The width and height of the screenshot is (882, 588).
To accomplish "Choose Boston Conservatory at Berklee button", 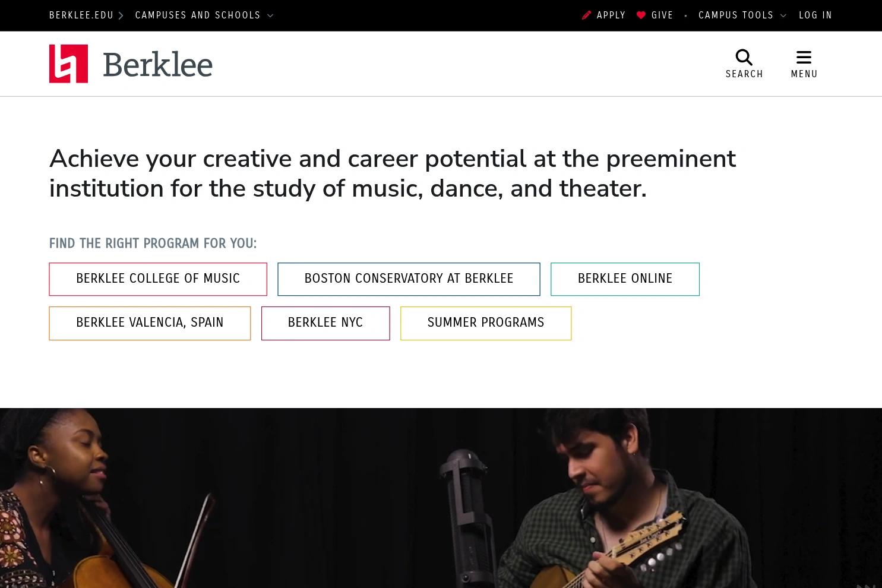I will (x=409, y=279).
